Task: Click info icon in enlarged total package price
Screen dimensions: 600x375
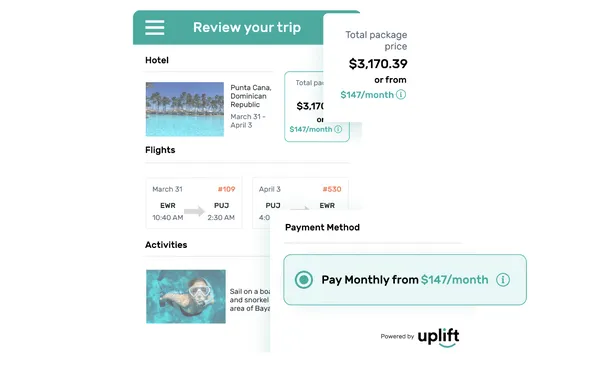Action: click(401, 95)
